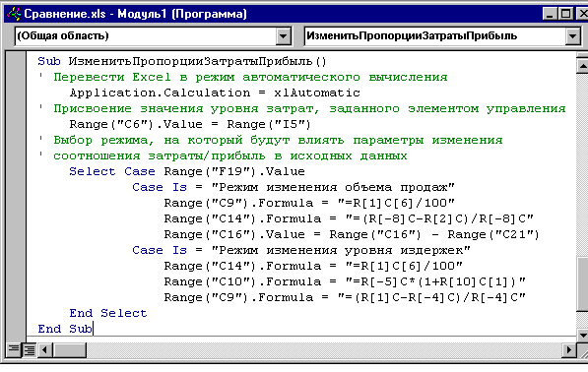Click the VBA module icon in title bar
The height and width of the screenshot is (372, 588).
[14, 14]
